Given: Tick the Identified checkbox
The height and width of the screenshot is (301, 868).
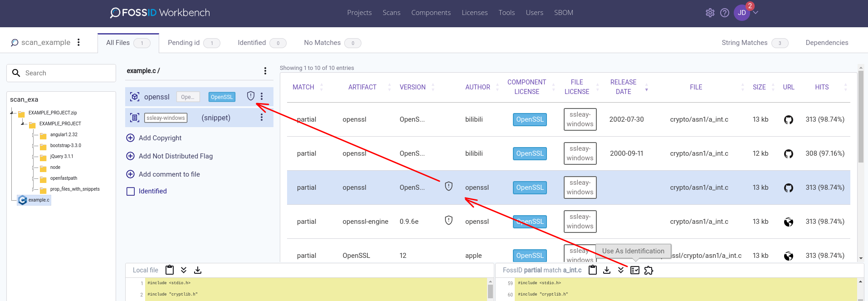Looking at the screenshot, I should point(131,192).
